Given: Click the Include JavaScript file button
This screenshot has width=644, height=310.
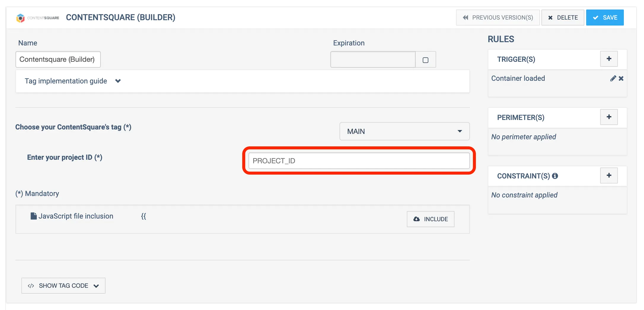Looking at the screenshot, I should [430, 219].
